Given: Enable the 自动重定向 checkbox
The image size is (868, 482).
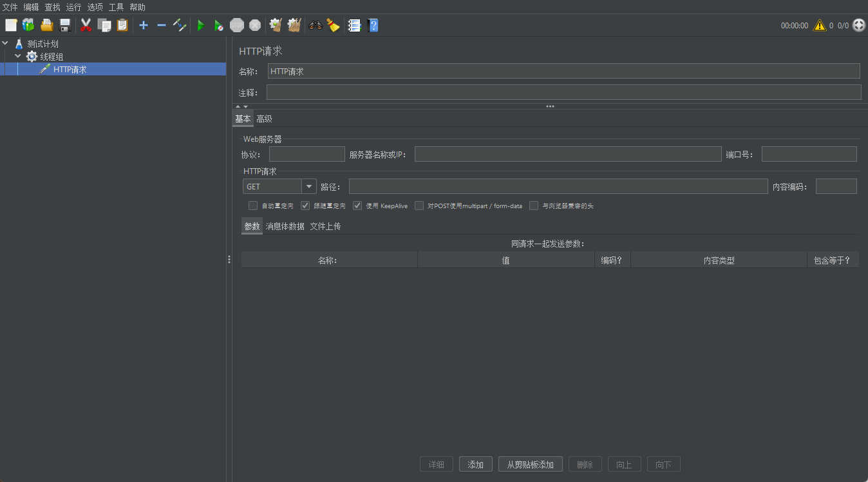Looking at the screenshot, I should [253, 206].
